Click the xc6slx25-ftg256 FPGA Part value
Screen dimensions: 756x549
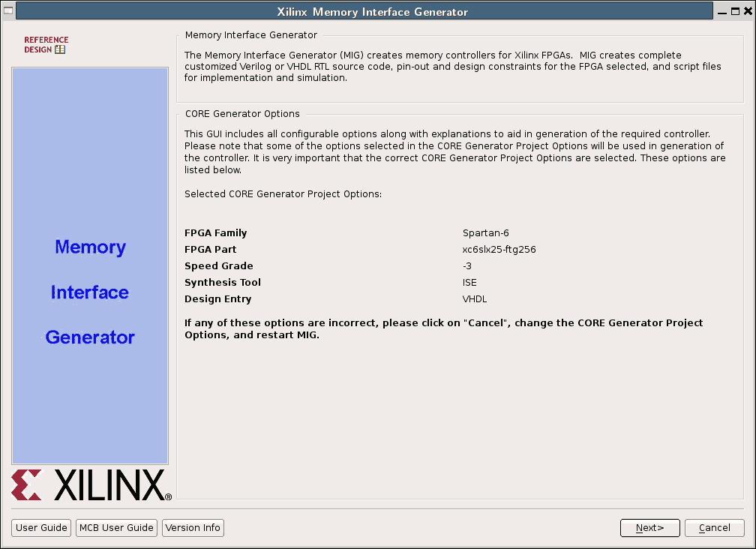coord(499,250)
